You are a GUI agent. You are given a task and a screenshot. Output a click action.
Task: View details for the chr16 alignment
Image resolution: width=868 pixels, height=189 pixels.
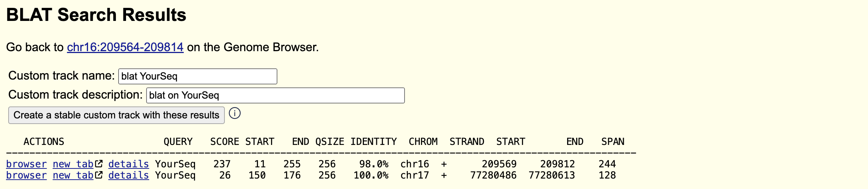tap(129, 164)
